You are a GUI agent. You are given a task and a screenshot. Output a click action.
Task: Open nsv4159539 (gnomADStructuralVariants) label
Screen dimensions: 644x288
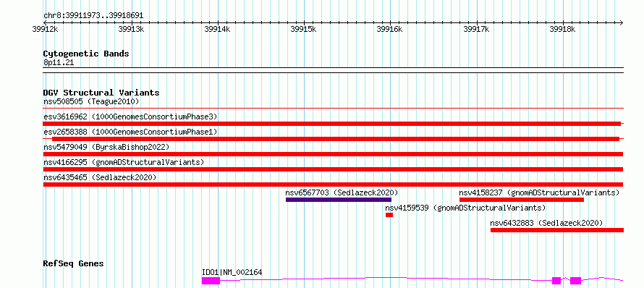[x=465, y=208]
